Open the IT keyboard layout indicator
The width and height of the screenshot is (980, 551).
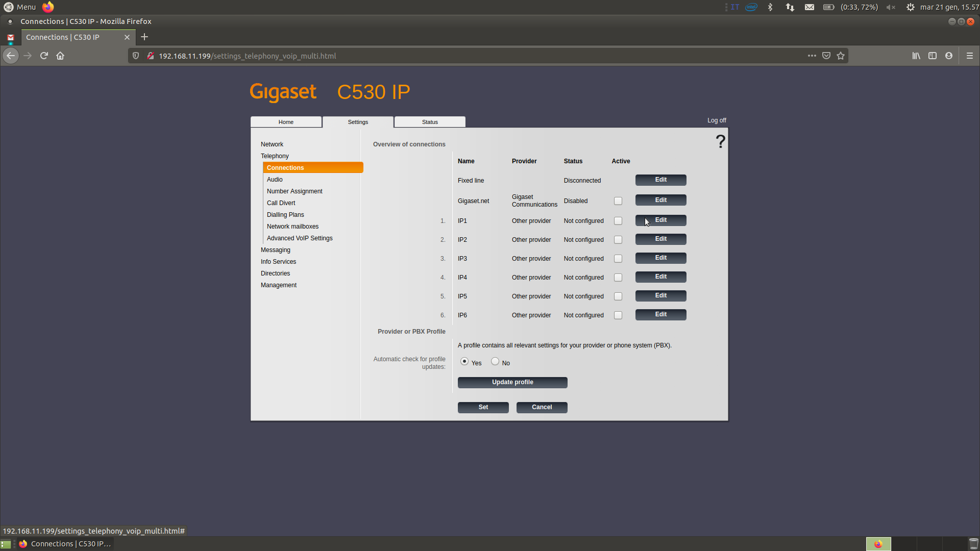[x=734, y=7]
